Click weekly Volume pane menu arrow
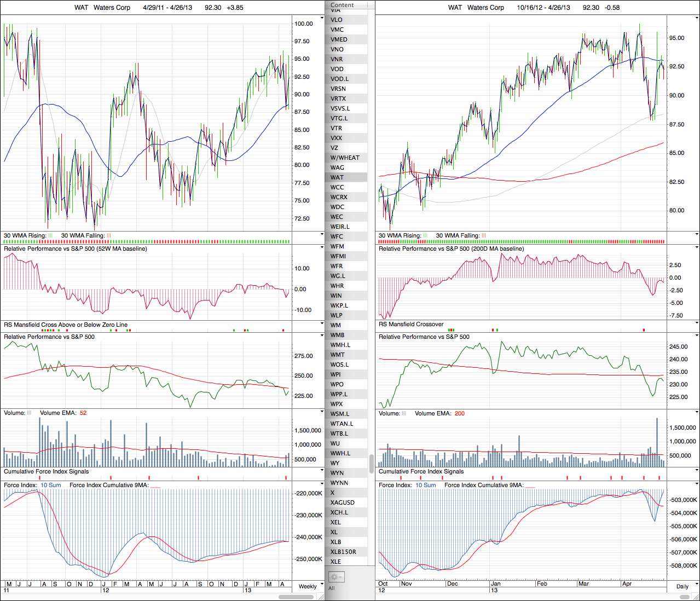This screenshot has width=700, height=601. pos(322,412)
